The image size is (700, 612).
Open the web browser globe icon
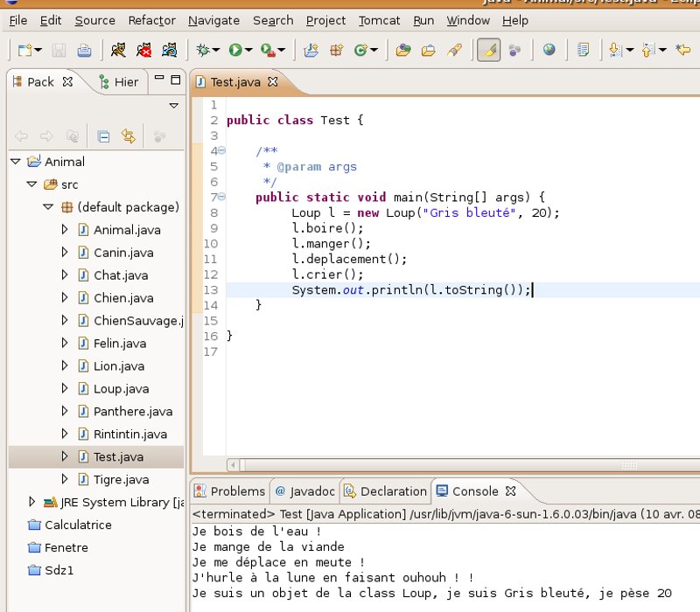(549, 50)
